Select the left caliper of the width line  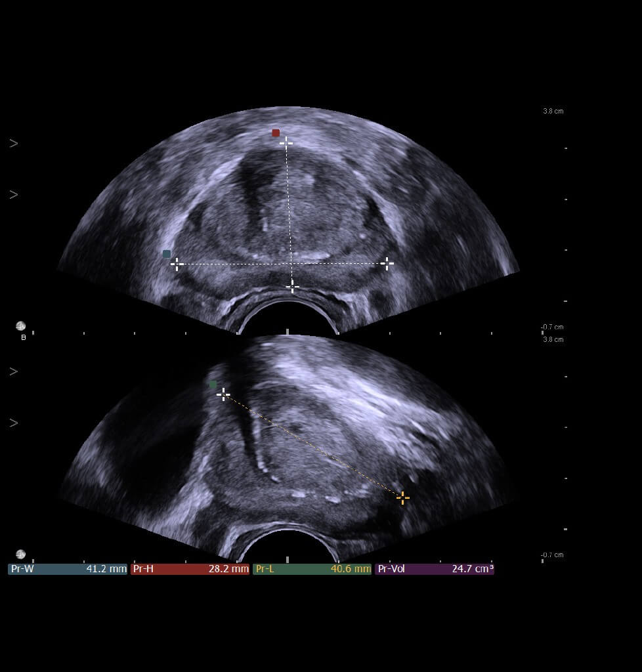(177, 264)
